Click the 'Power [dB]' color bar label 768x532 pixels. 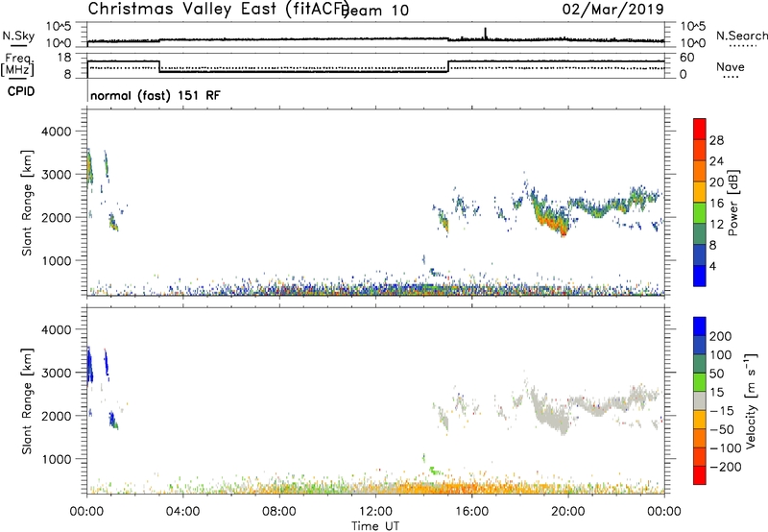[732, 203]
